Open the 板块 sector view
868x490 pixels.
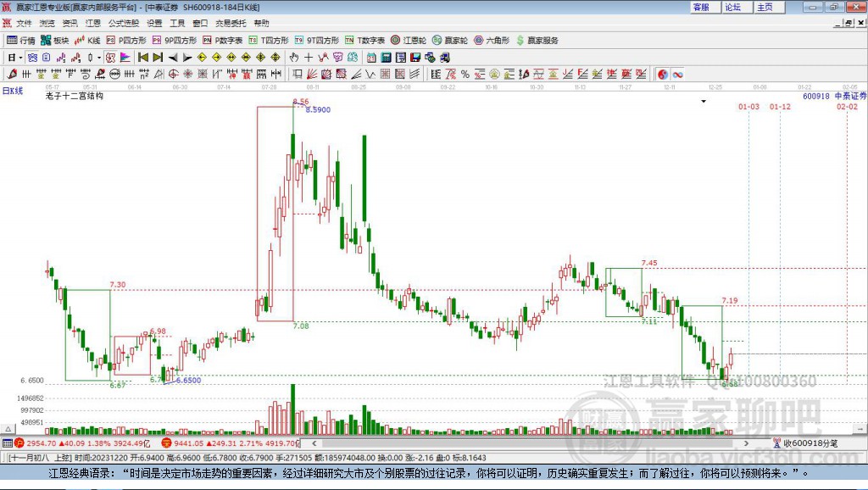point(55,41)
